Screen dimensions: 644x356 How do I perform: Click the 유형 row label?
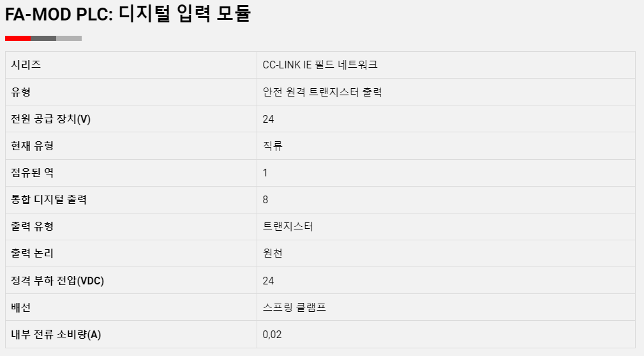tap(20, 91)
